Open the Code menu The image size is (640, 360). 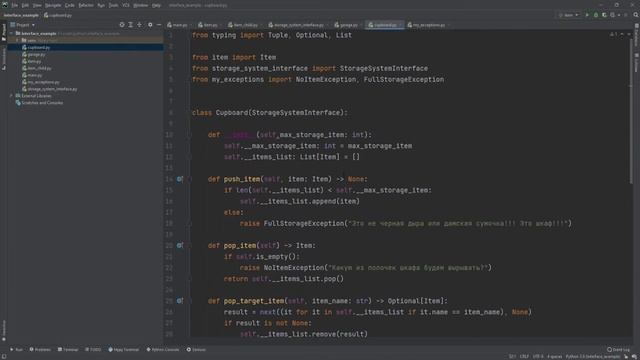[69, 5]
